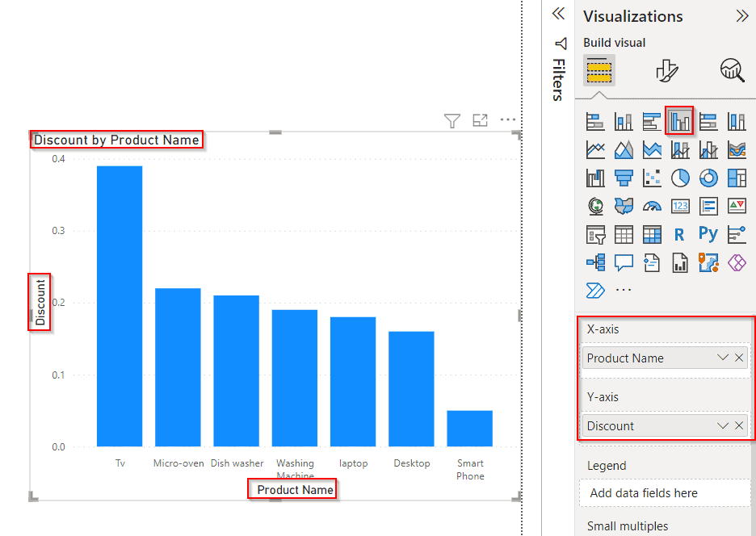Click the 'Product Name' x-axis title
Viewport: 756px width, 536px height.
click(295, 490)
